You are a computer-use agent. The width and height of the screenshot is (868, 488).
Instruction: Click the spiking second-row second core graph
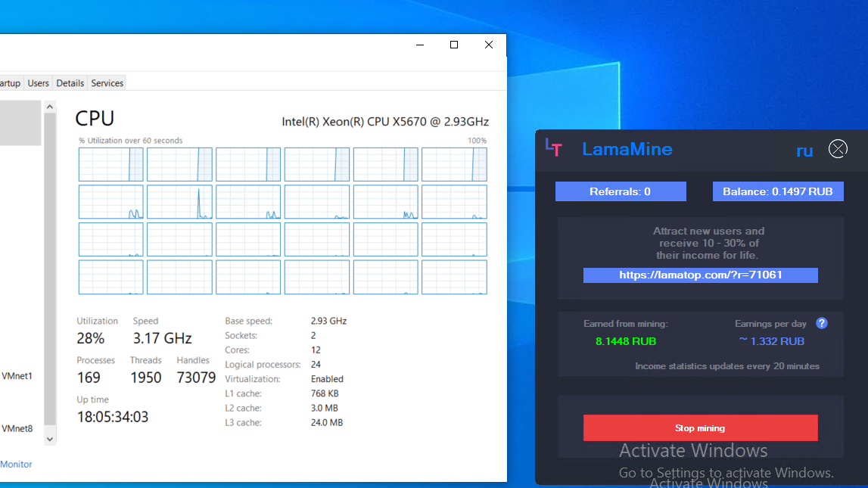point(179,202)
